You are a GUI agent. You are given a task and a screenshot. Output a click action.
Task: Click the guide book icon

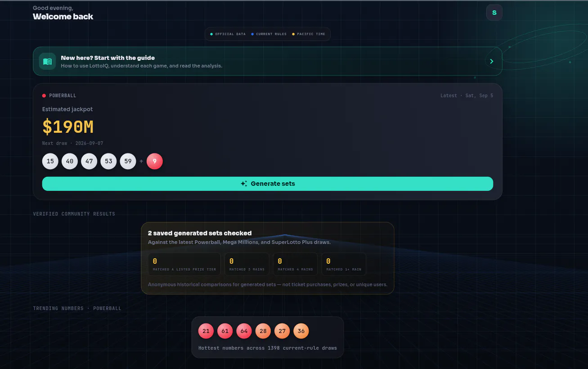pos(47,62)
